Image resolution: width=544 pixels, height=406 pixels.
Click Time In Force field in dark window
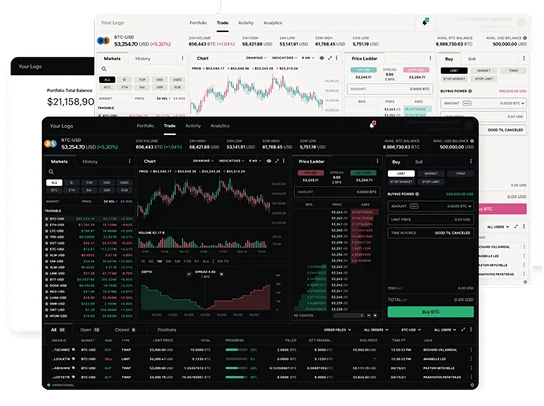pyautogui.click(x=431, y=232)
